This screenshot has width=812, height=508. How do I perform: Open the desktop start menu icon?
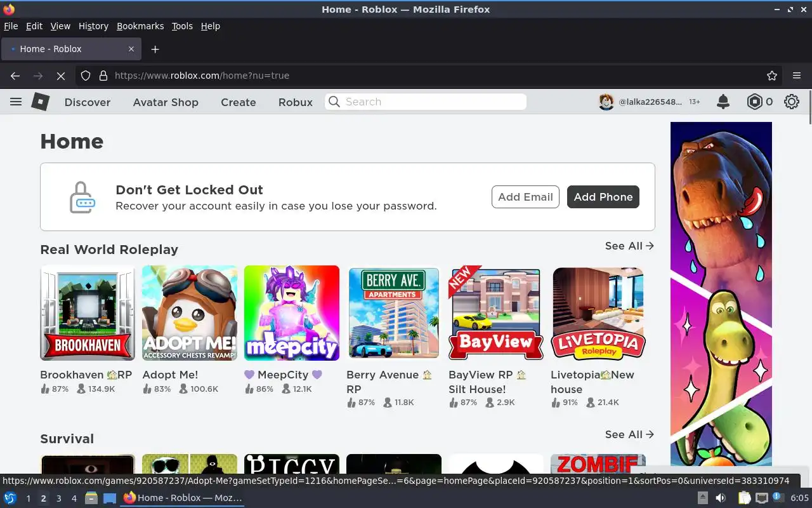[10, 498]
